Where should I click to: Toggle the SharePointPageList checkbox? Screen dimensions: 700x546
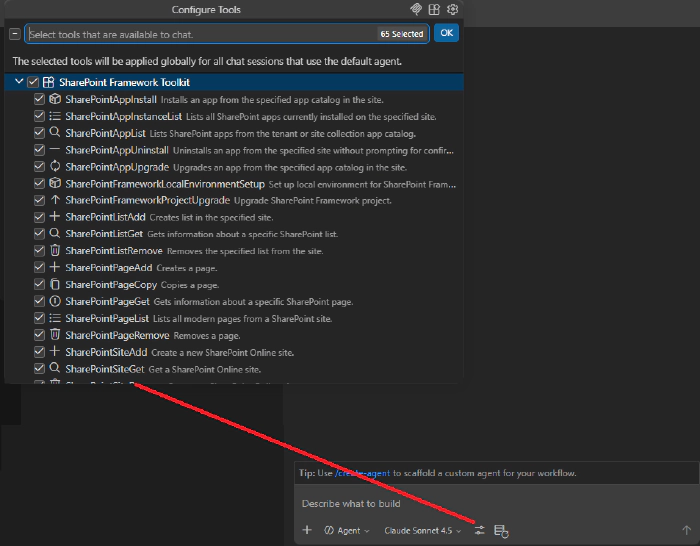coord(39,318)
